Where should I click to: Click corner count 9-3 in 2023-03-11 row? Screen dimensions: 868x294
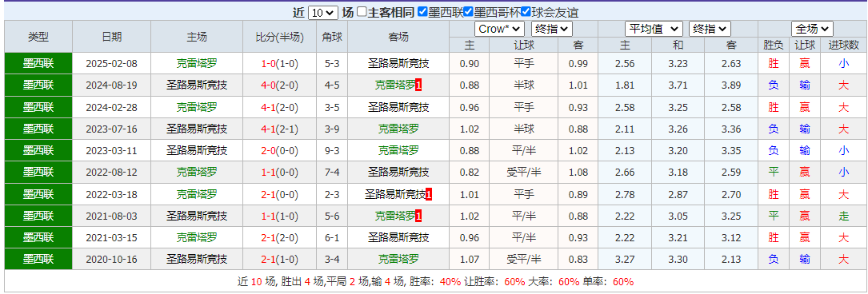(x=332, y=150)
